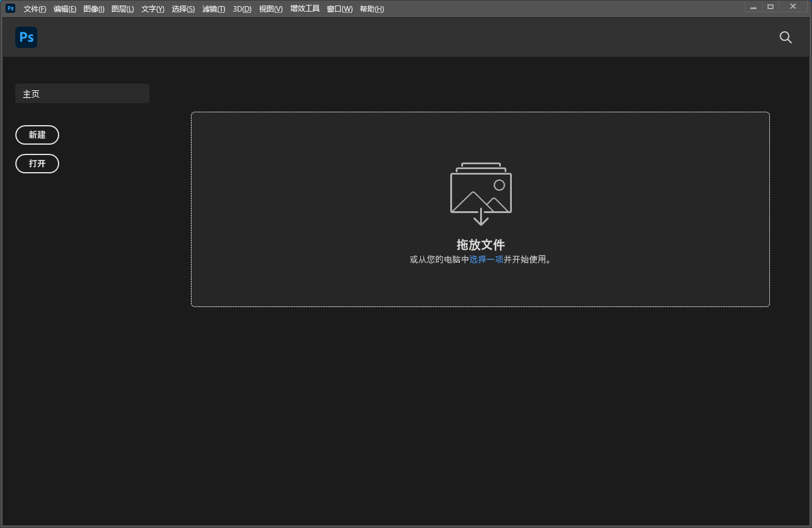Open the 增效工具 menu

305,9
